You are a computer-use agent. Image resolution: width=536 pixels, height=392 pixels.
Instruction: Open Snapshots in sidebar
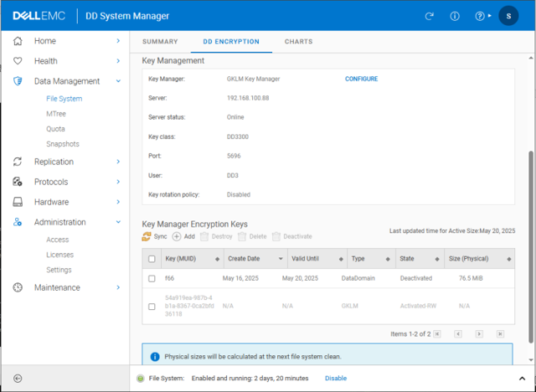(x=63, y=144)
